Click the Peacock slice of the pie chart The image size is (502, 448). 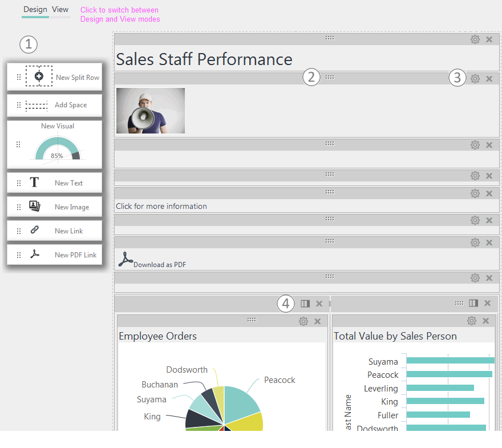pyautogui.click(x=241, y=403)
